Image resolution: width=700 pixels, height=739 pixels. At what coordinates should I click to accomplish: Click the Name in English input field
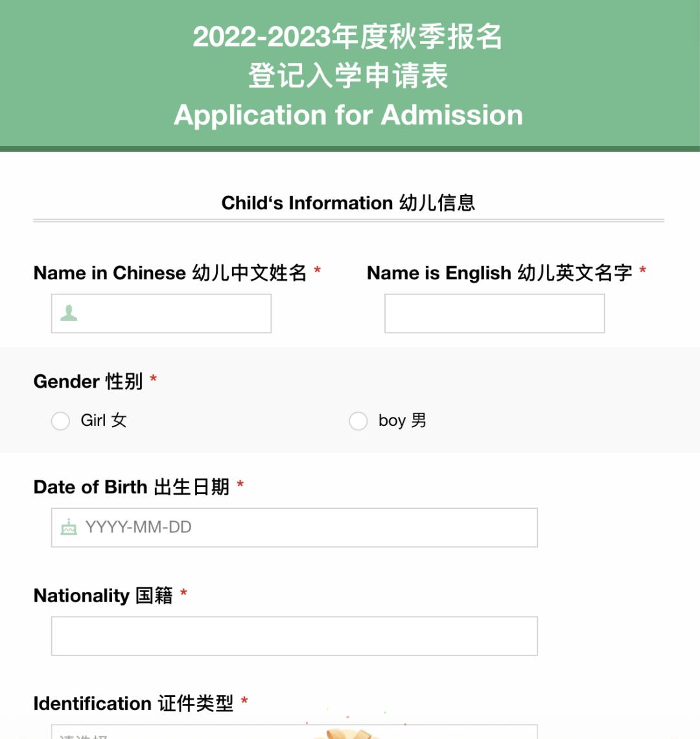pos(495,312)
